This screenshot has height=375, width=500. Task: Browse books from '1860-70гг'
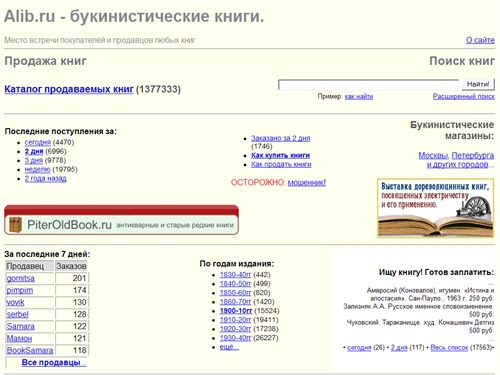coord(235,302)
